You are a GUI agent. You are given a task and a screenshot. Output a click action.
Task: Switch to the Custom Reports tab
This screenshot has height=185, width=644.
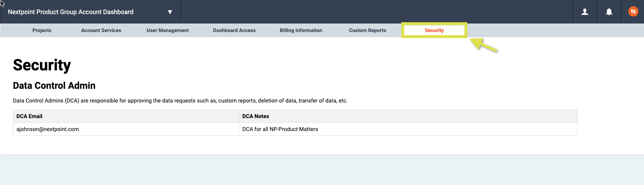point(368,31)
